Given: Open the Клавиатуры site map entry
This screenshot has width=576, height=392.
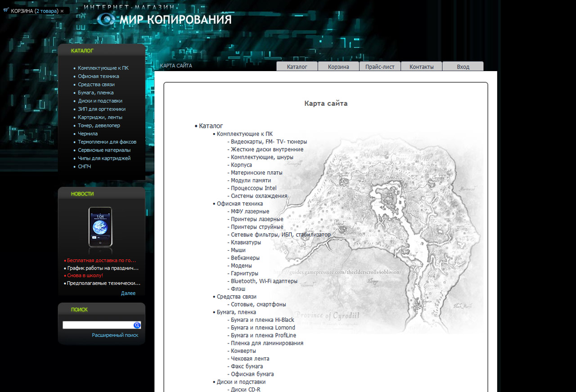Looking at the screenshot, I should (246, 243).
